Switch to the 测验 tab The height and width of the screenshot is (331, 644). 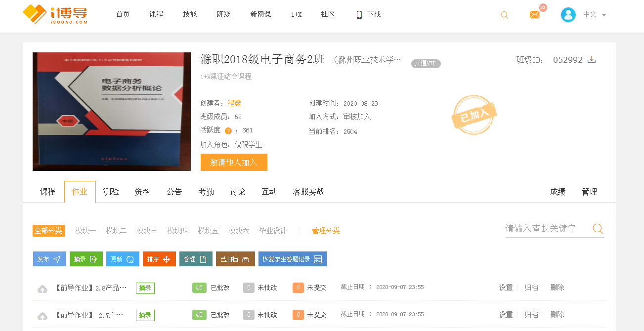coord(111,192)
